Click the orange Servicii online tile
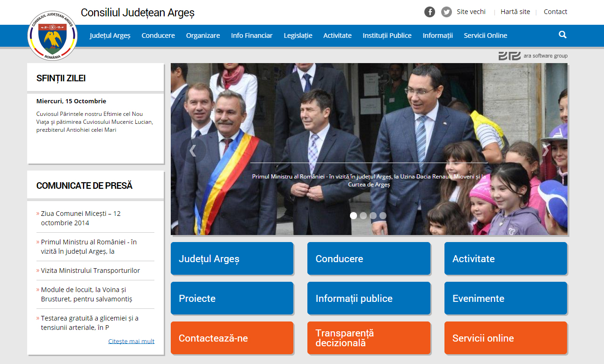Image resolution: width=604 pixels, height=364 pixels. [x=506, y=338]
